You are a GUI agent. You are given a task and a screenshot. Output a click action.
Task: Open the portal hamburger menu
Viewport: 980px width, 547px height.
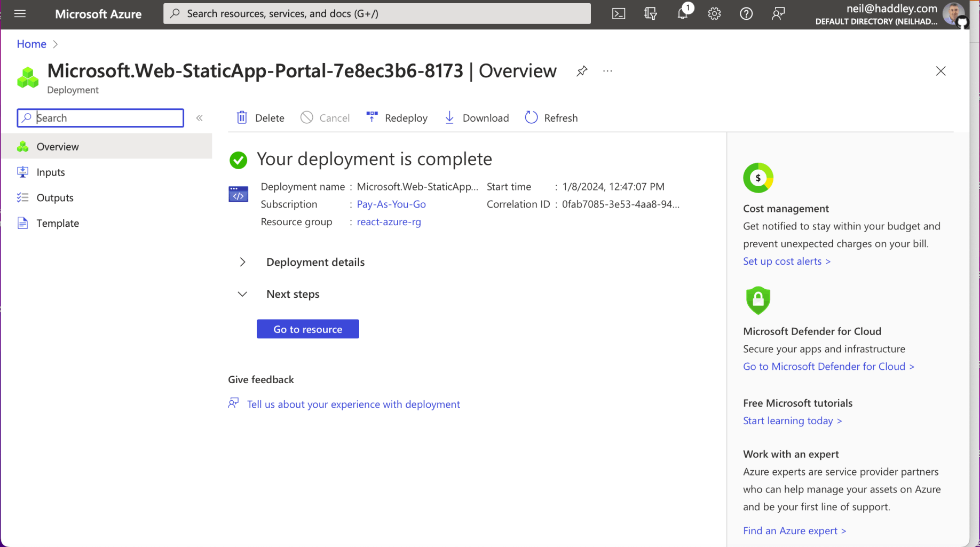coord(20,14)
